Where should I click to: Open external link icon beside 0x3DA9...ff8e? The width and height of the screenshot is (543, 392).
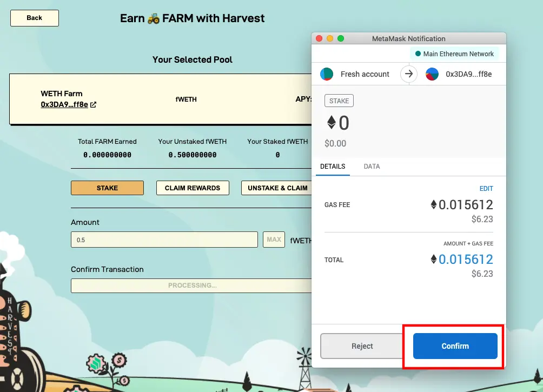tap(93, 104)
